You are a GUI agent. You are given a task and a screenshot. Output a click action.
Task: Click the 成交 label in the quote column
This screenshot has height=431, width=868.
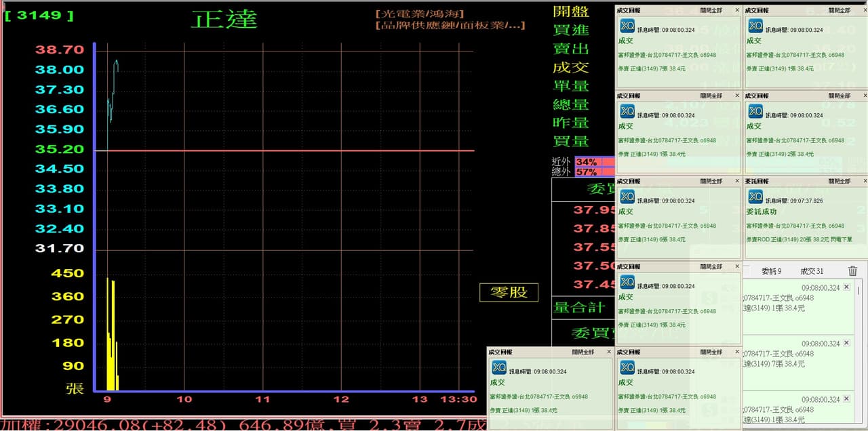tap(571, 67)
